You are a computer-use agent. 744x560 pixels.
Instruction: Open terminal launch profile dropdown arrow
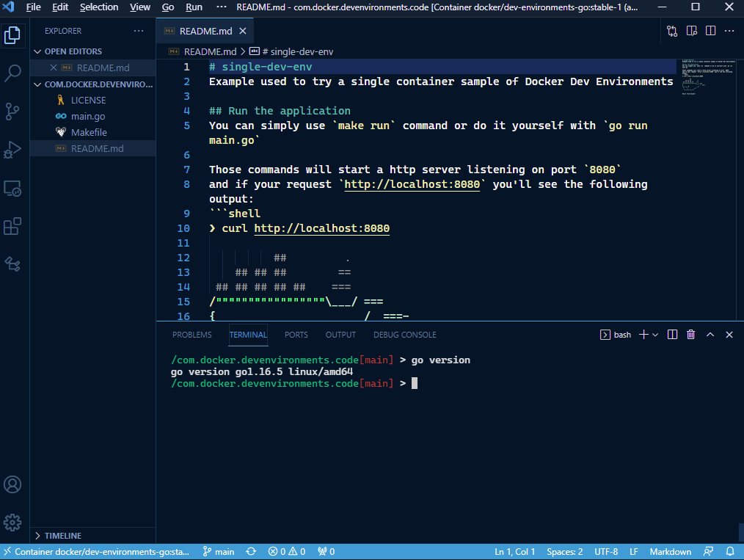tap(655, 335)
